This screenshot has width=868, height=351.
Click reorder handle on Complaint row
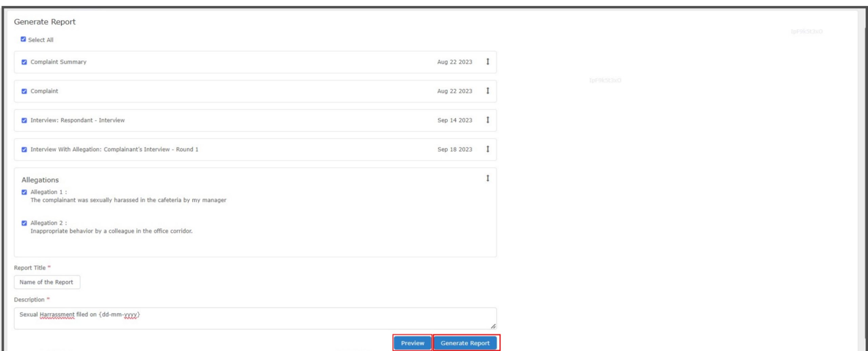coord(488,91)
